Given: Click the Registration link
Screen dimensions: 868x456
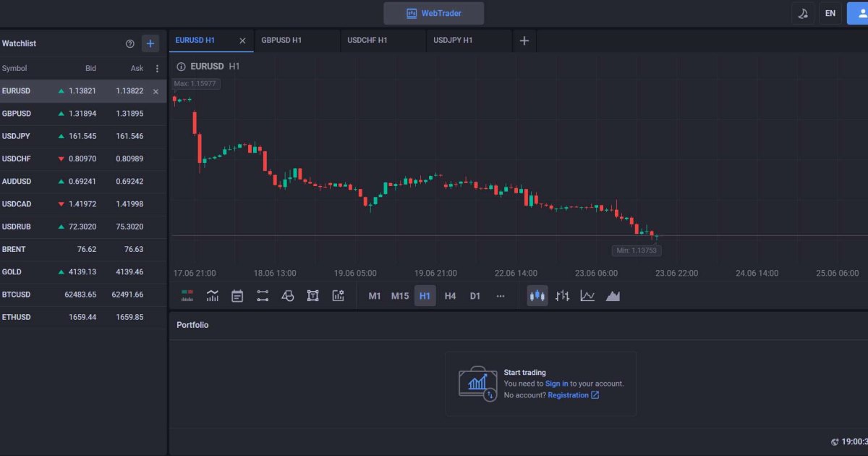Looking at the screenshot, I should (x=569, y=395).
